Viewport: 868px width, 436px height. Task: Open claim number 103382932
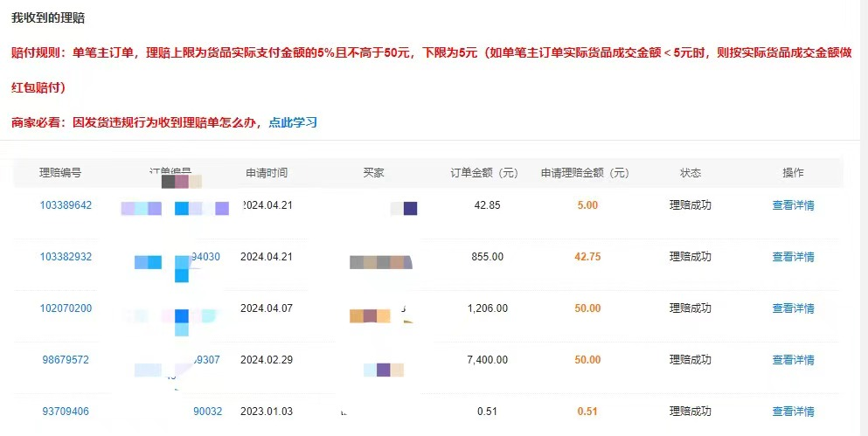66,257
